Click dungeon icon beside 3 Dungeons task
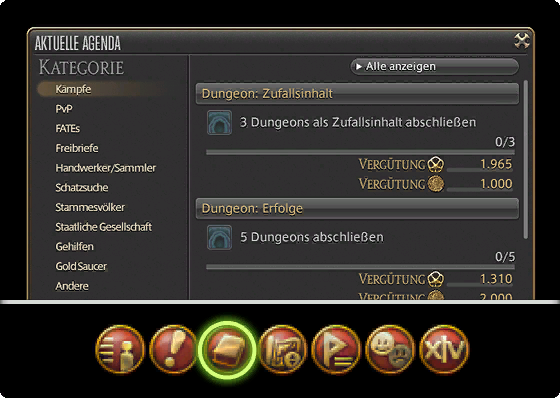Screen dimensions: 560x400 click(x=219, y=122)
